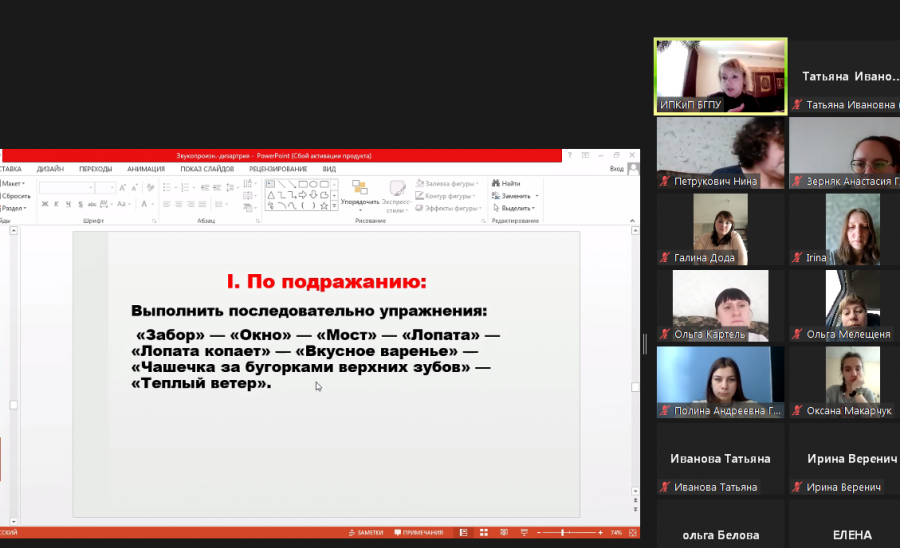The width and height of the screenshot is (900, 548).
Task: Select the Найти find tool
Action: pos(506,183)
